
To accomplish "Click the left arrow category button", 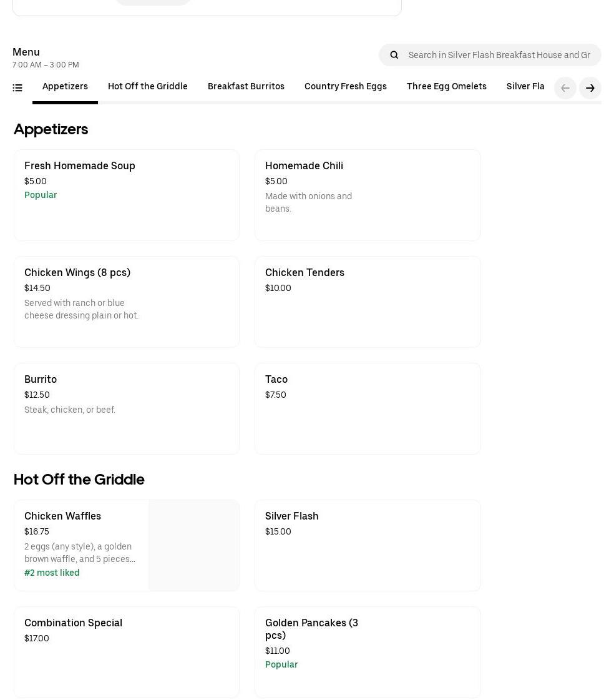I will click(x=565, y=88).
